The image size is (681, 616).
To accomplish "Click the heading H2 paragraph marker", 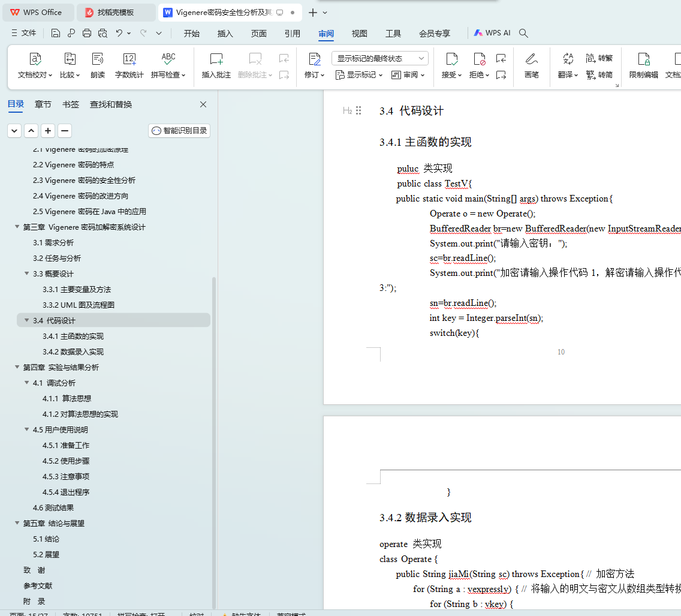I will tap(348, 110).
